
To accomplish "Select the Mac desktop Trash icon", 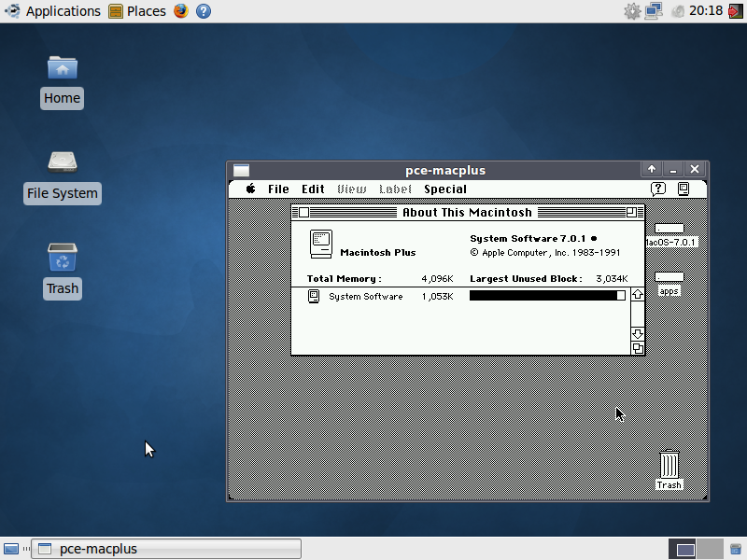I will pyautogui.click(x=669, y=464).
